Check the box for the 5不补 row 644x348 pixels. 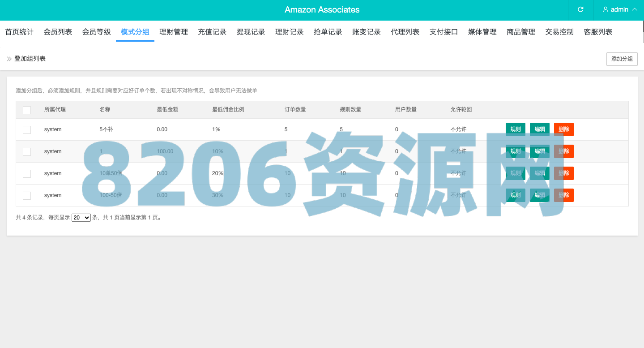(27, 129)
